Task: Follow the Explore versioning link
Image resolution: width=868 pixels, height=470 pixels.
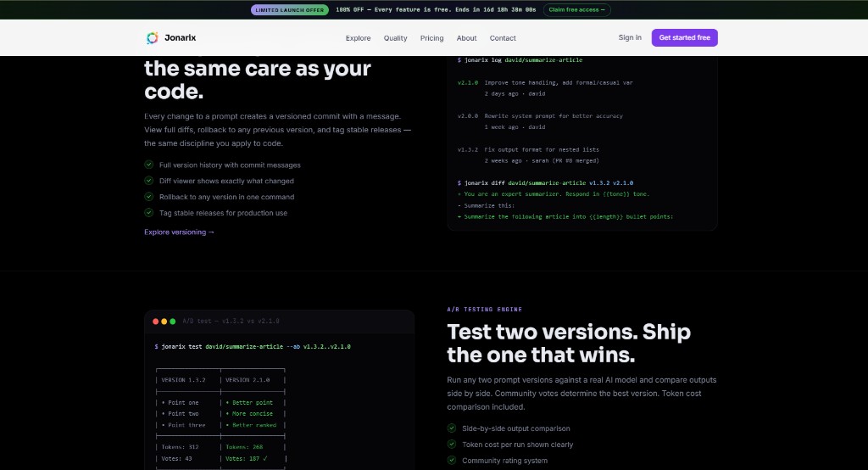Action: pyautogui.click(x=180, y=232)
